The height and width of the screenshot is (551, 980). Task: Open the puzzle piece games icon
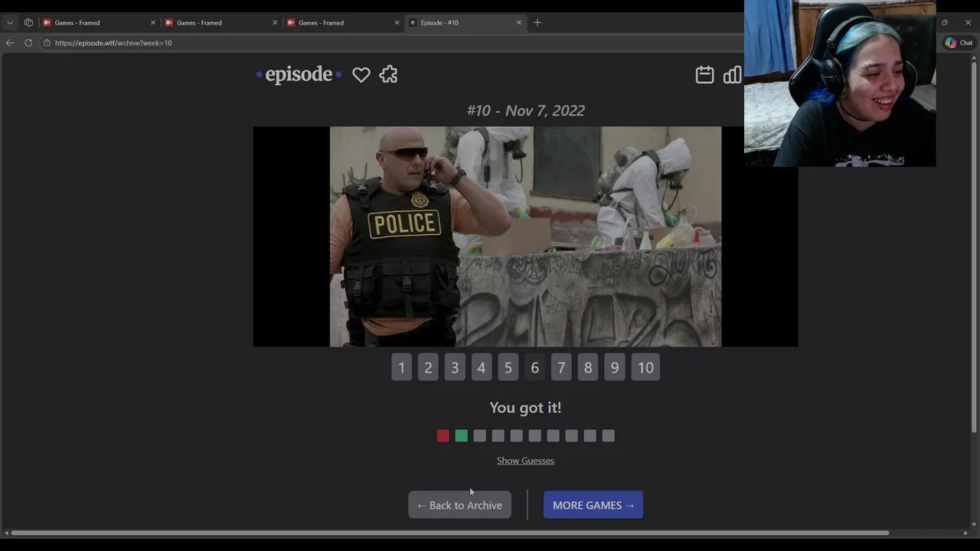point(388,74)
